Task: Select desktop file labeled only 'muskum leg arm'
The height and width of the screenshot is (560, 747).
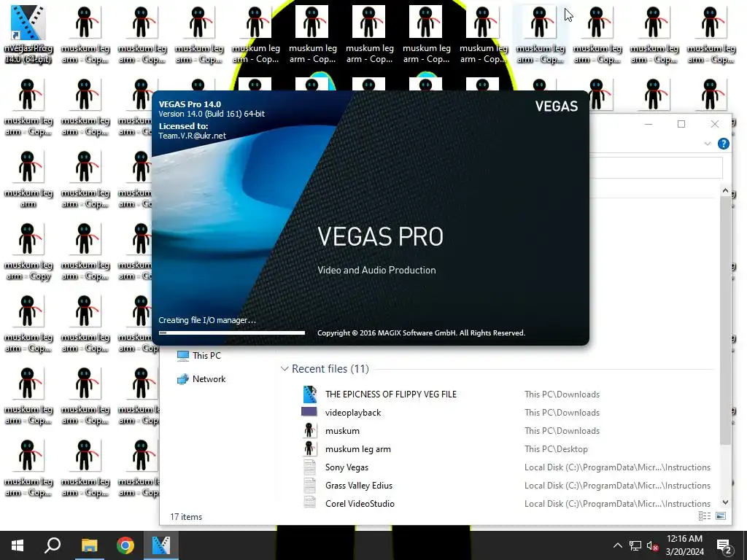Action: pos(28,179)
